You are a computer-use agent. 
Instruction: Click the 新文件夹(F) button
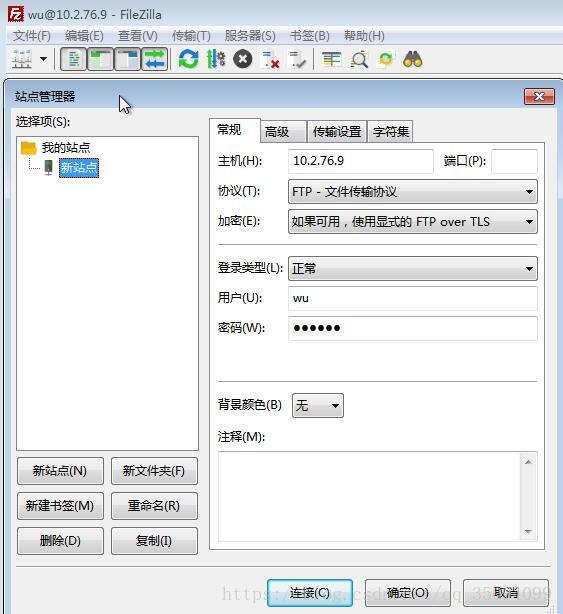(x=154, y=471)
